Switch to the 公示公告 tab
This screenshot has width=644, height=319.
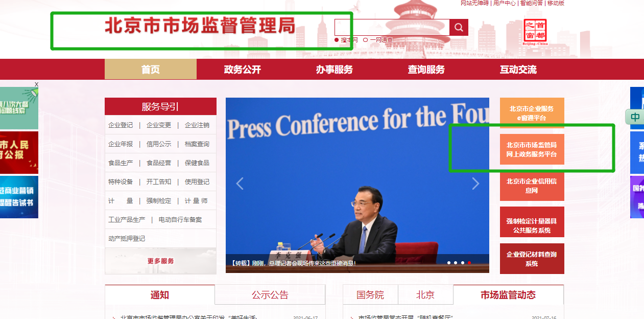(x=270, y=295)
